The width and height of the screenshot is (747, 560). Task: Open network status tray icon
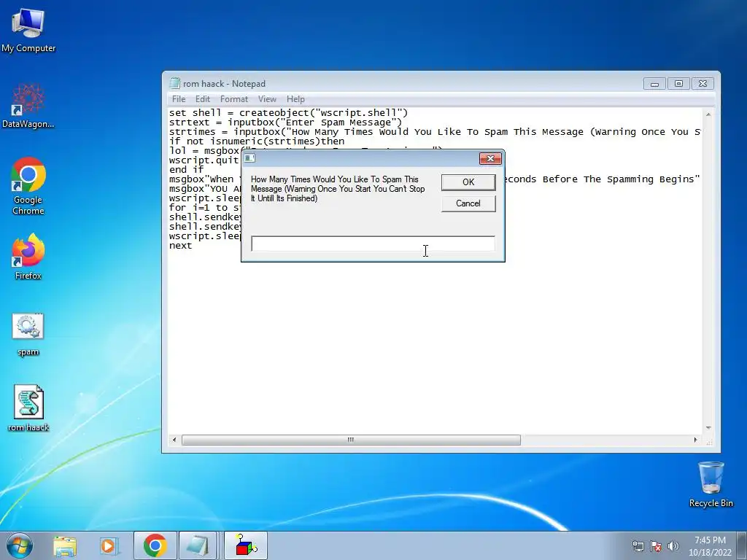[x=638, y=546]
